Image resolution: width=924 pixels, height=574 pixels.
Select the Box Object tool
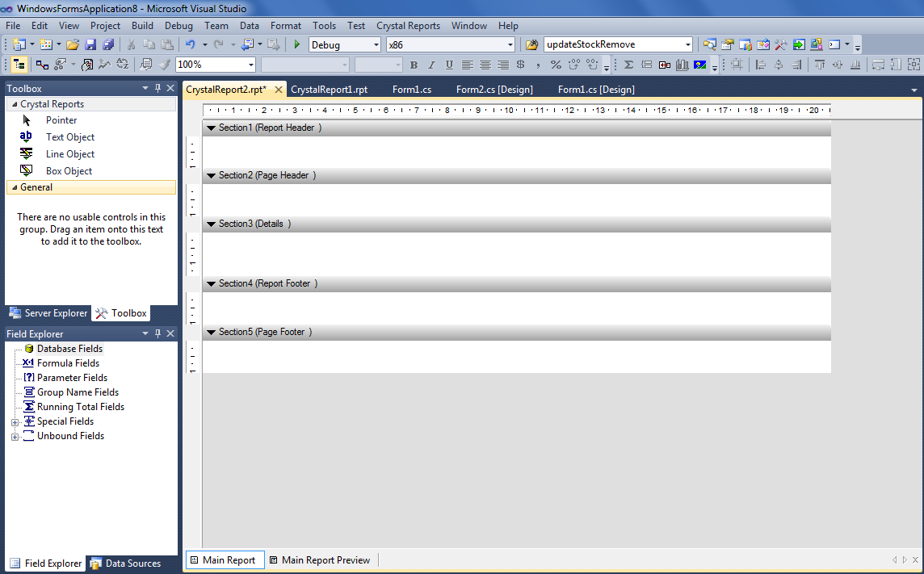(x=69, y=170)
